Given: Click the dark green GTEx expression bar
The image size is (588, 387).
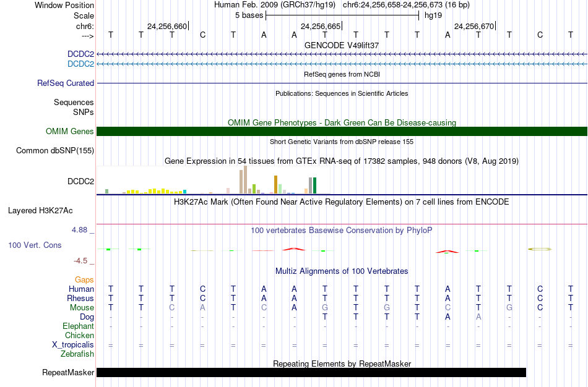Looking at the screenshot, I should point(315,185).
